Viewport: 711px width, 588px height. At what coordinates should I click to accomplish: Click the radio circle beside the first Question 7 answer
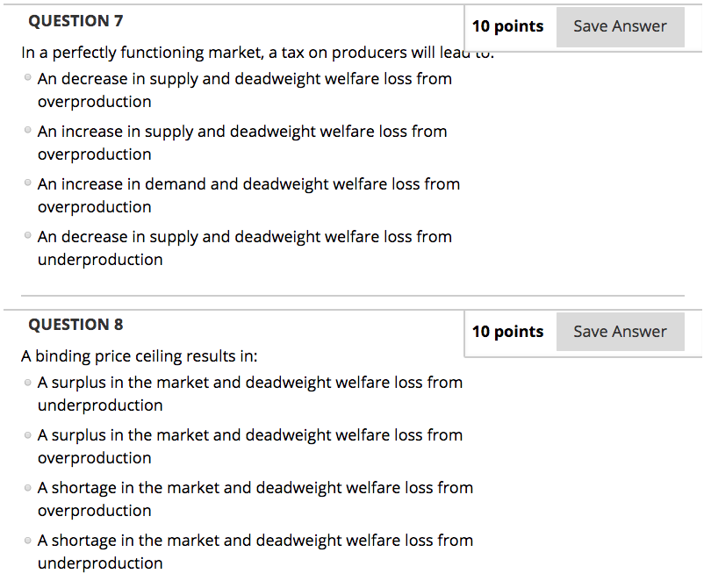(x=26, y=79)
